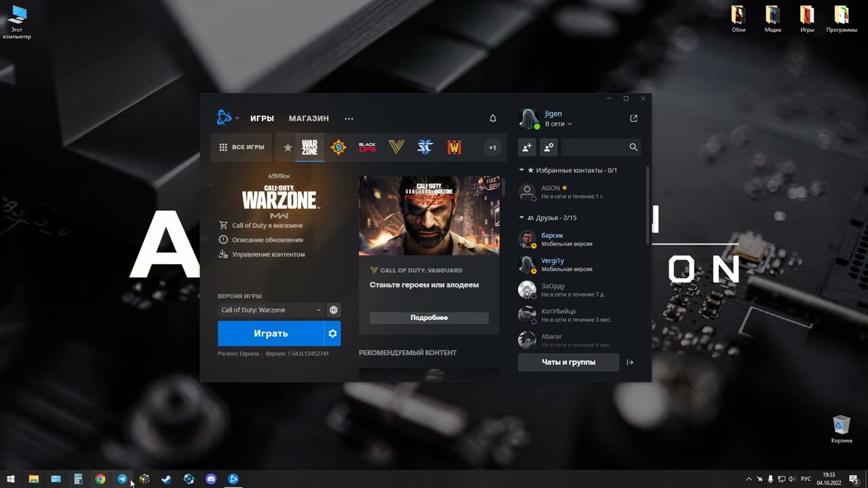This screenshot has height=488, width=868.
Task: Open game settings gear beside Играть
Action: (x=332, y=333)
